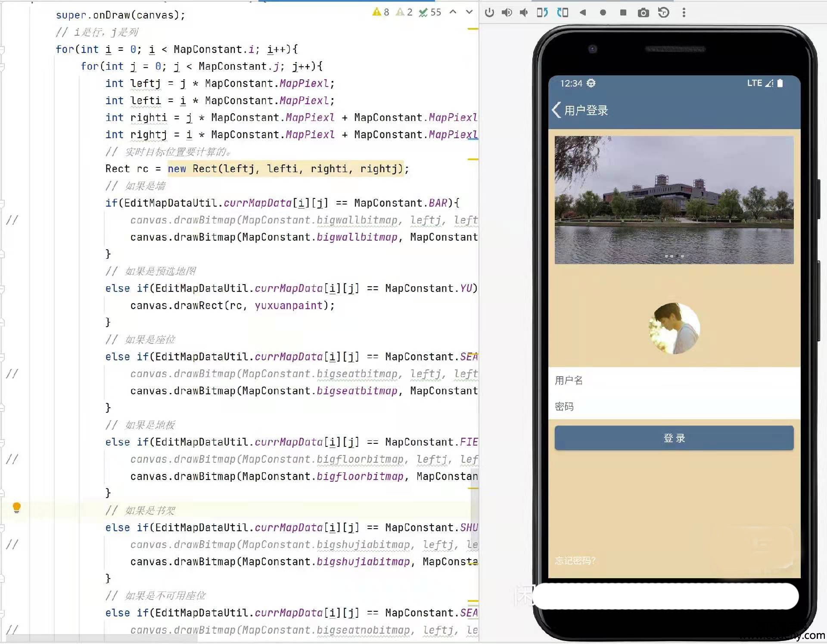Viewport: 827px width, 644px height.
Task: Rotate emulator right
Action: (563, 12)
